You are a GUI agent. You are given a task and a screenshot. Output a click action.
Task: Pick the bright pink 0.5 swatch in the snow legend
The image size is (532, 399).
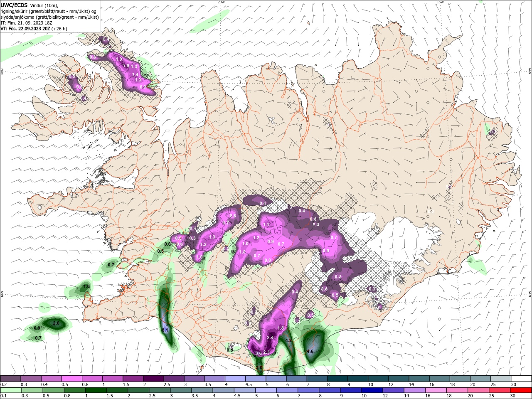pyautogui.click(x=71, y=378)
